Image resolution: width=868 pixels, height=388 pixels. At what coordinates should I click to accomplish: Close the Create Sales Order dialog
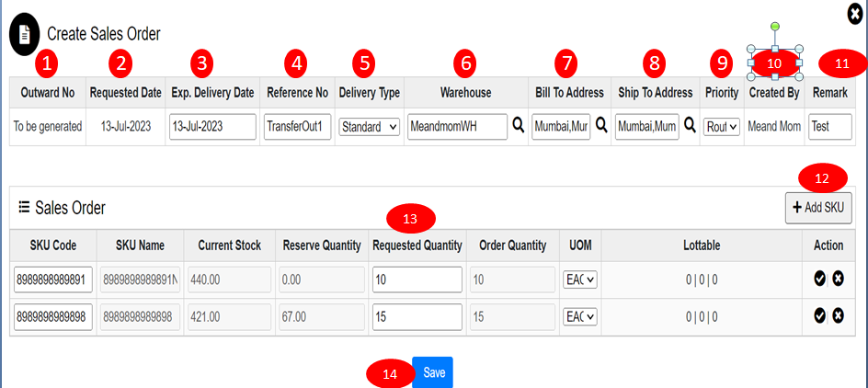[x=854, y=13]
